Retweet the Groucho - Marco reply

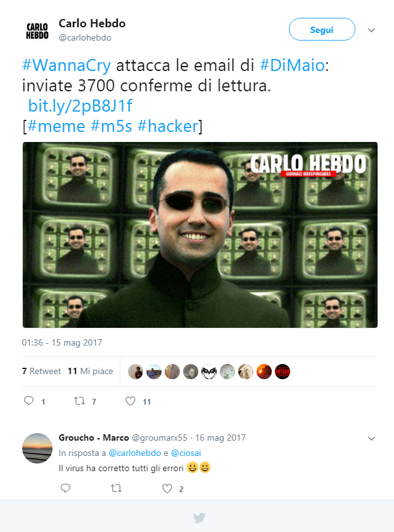(117, 489)
